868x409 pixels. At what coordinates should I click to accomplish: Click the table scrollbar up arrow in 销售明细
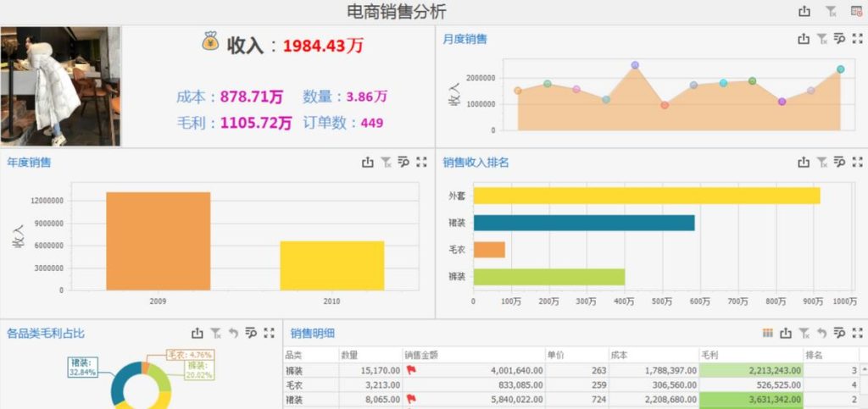coord(865,368)
